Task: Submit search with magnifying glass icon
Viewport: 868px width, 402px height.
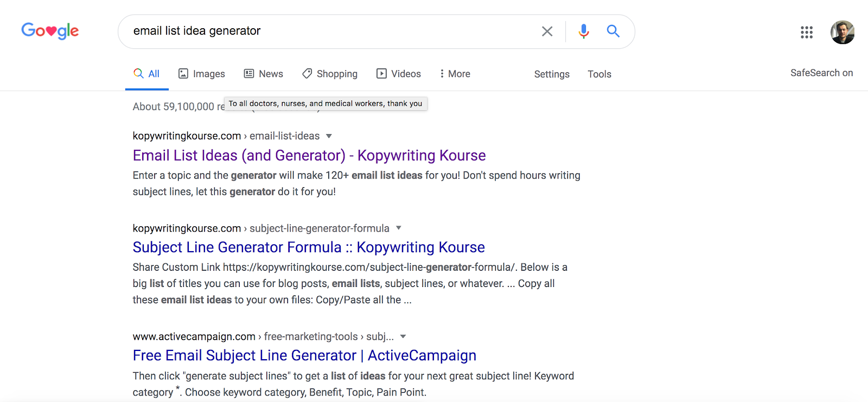Action: point(613,31)
